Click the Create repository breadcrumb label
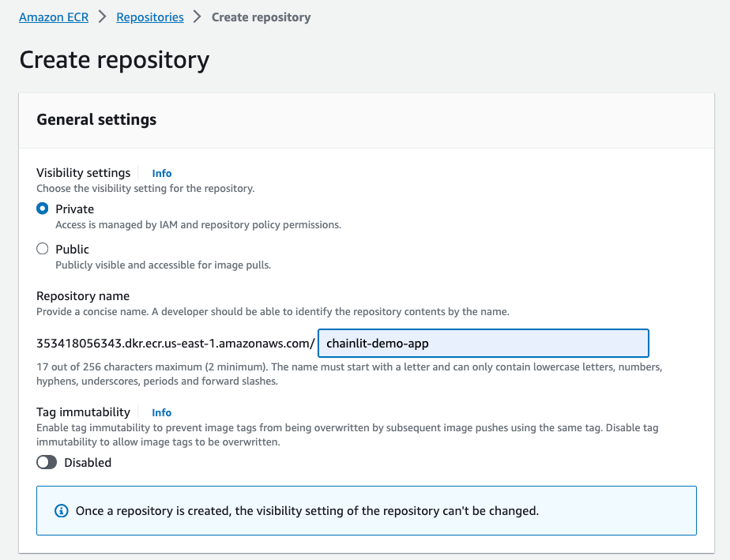 pyautogui.click(x=261, y=17)
